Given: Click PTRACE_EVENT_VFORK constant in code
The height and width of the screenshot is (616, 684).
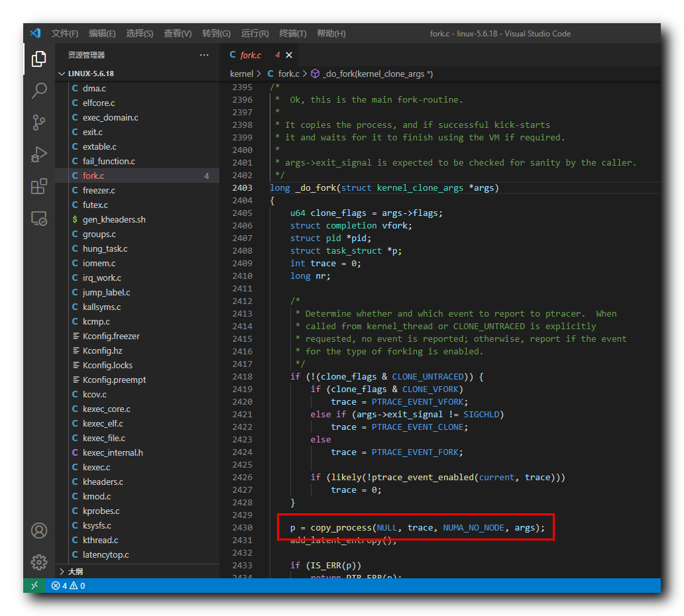Looking at the screenshot, I should (417, 402).
